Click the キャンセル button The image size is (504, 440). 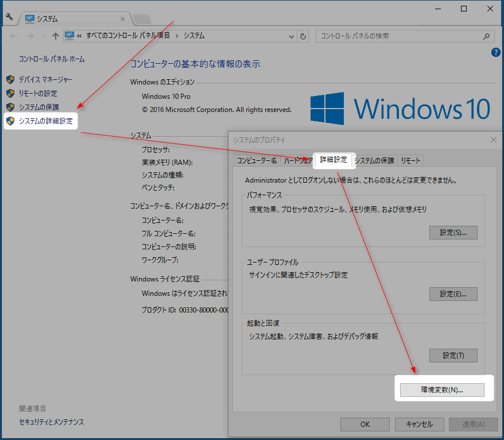(420, 424)
